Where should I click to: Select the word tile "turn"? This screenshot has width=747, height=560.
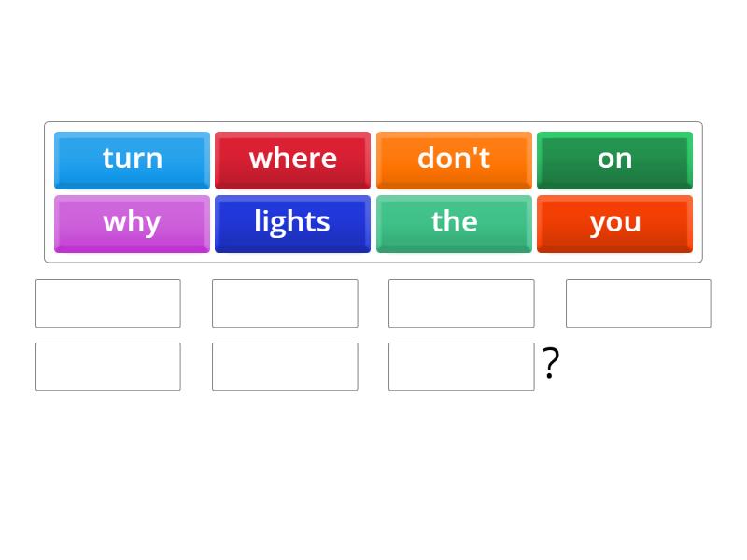point(132,159)
